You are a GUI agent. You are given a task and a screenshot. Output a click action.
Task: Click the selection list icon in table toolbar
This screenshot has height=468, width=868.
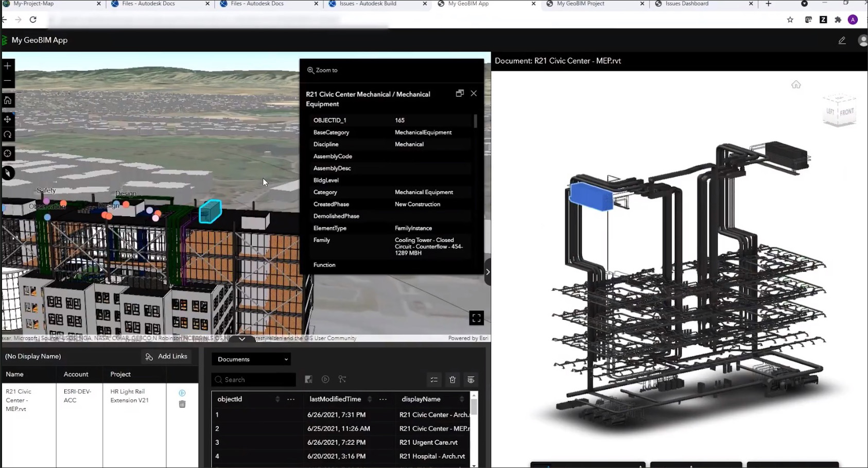[x=434, y=379]
